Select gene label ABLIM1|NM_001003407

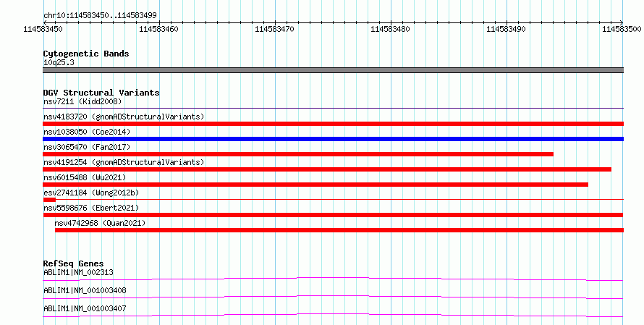tap(85, 308)
